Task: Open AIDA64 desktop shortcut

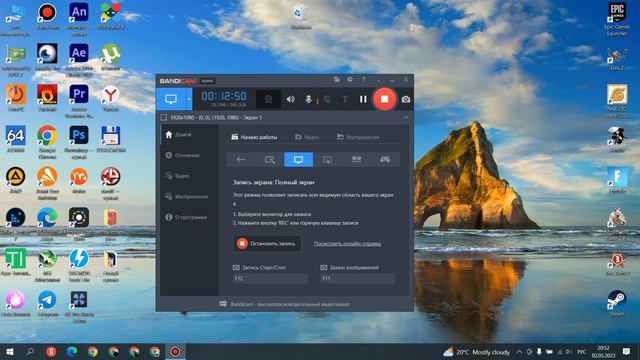Action: [x=16, y=136]
